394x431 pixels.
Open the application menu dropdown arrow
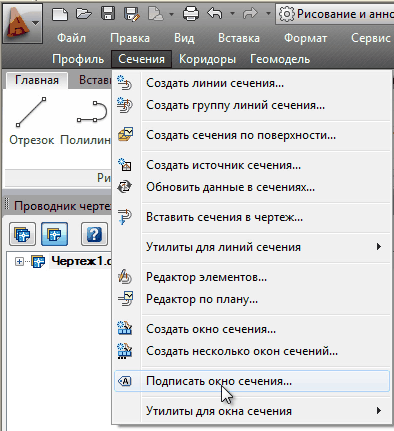coord(36,23)
